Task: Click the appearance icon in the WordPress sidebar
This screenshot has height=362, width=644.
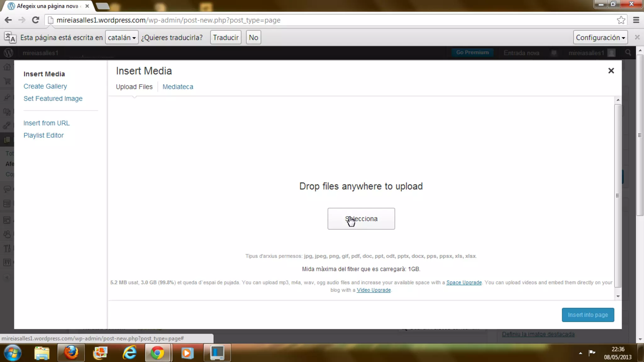Action: coord(7,220)
